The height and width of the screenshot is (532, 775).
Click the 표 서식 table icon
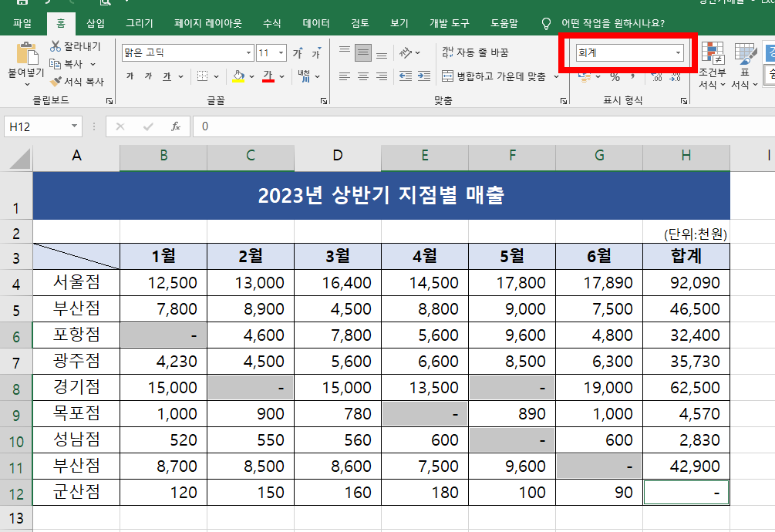point(745,53)
